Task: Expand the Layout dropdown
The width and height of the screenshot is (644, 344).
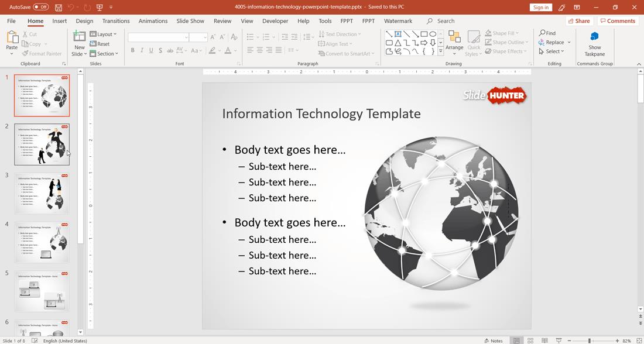Action: point(103,35)
